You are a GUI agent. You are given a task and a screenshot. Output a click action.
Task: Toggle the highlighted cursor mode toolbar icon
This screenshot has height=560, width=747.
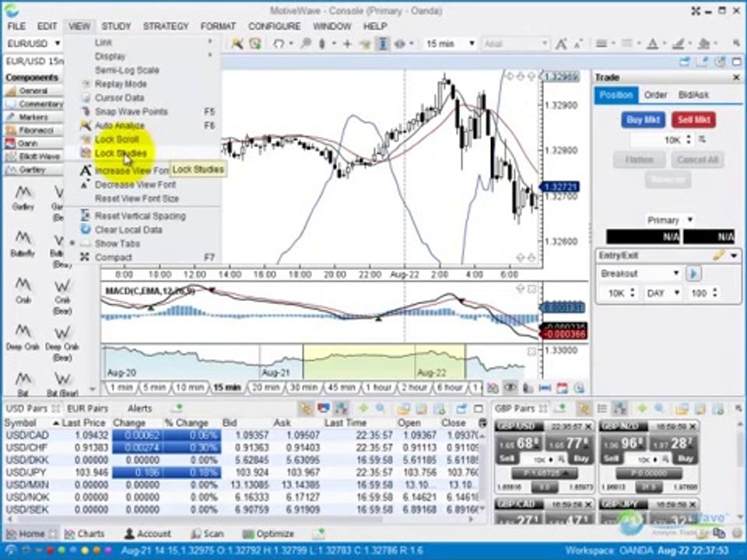(382, 44)
